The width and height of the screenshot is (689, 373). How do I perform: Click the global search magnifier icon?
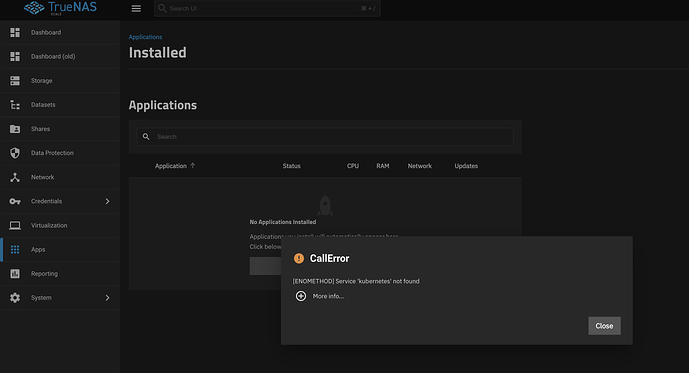(x=162, y=8)
